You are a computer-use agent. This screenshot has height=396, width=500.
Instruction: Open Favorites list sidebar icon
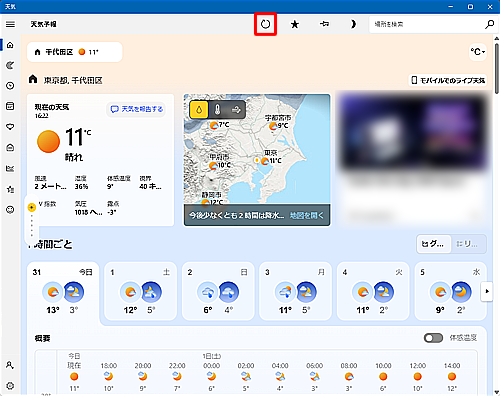(x=10, y=189)
